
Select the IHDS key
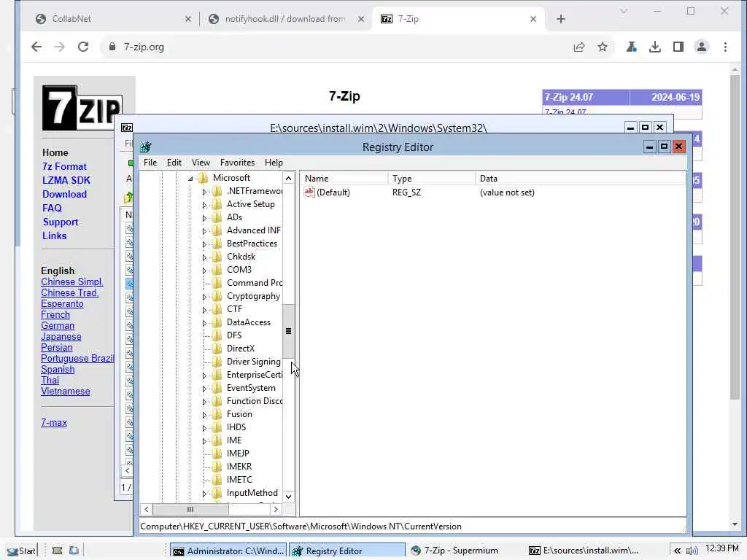[236, 427]
